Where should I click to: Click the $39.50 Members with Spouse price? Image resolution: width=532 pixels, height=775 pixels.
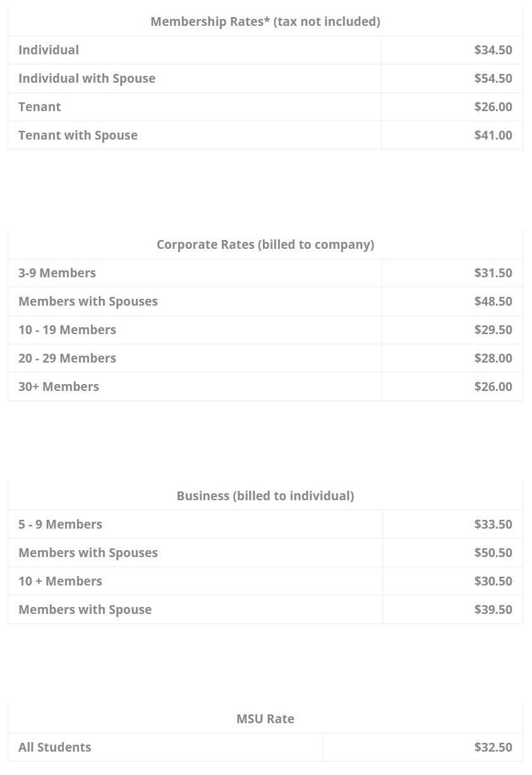(x=493, y=610)
